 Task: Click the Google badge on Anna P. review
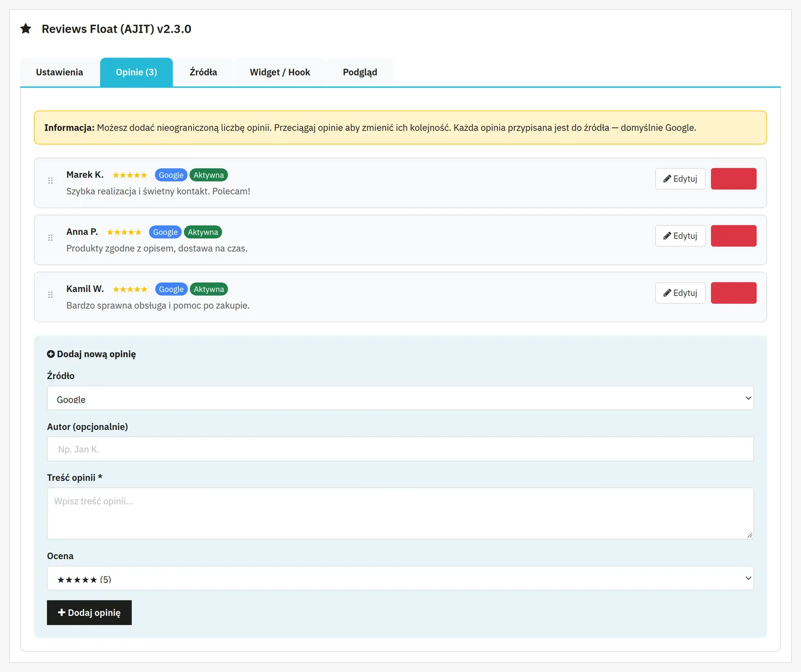[165, 232]
